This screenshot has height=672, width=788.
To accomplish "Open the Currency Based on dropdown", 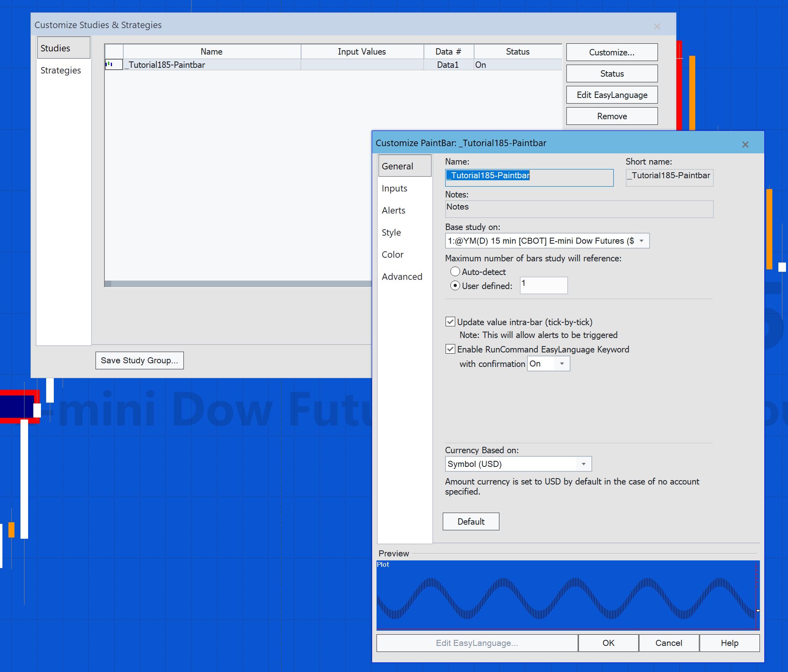I will pyautogui.click(x=584, y=464).
